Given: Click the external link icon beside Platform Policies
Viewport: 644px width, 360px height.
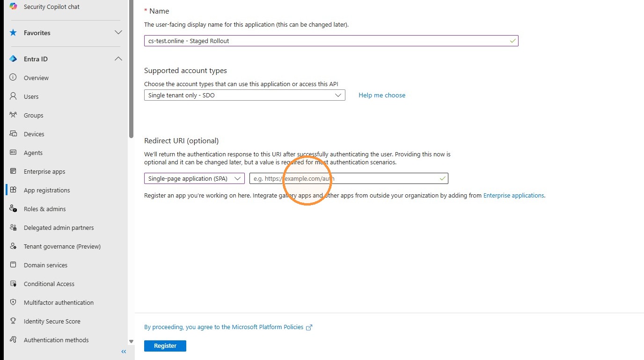Looking at the screenshot, I should point(309,328).
